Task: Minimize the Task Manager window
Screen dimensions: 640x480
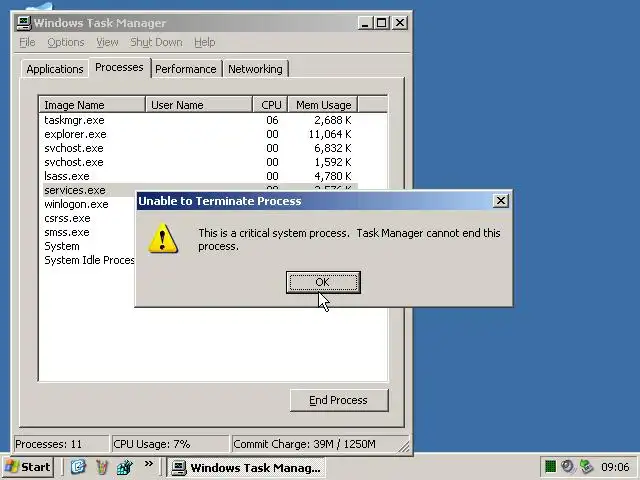Action: 365,23
